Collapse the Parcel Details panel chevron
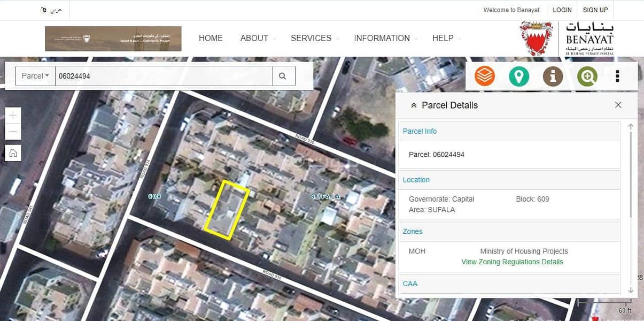 [413, 105]
